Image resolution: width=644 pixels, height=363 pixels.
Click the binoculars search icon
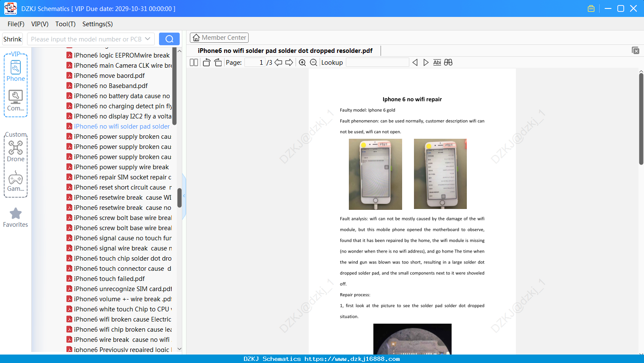tap(448, 63)
